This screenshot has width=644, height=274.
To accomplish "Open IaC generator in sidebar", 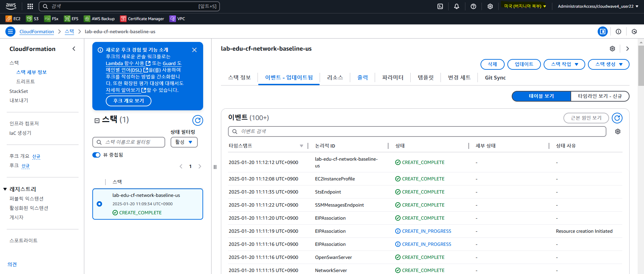I will 20,133.
